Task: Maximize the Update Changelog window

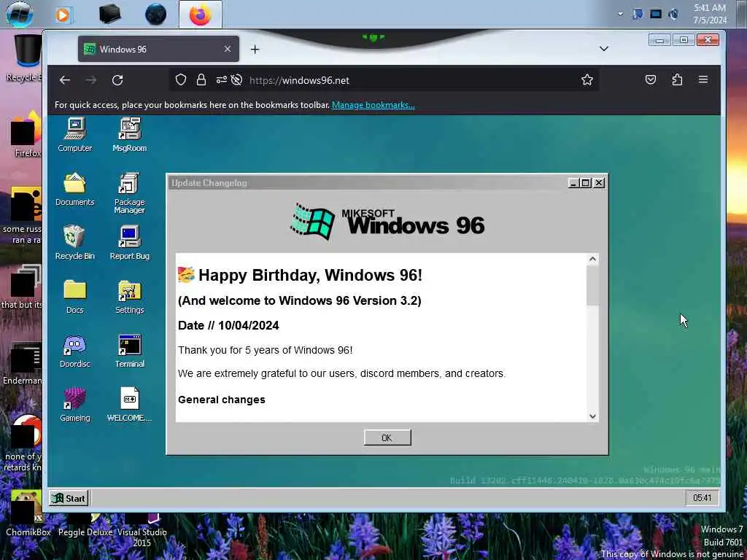Action: [586, 183]
